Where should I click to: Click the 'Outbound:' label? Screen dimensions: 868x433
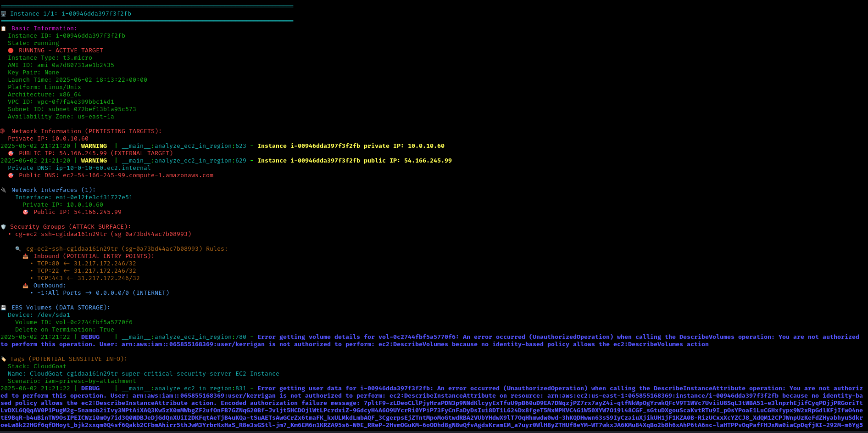point(50,286)
